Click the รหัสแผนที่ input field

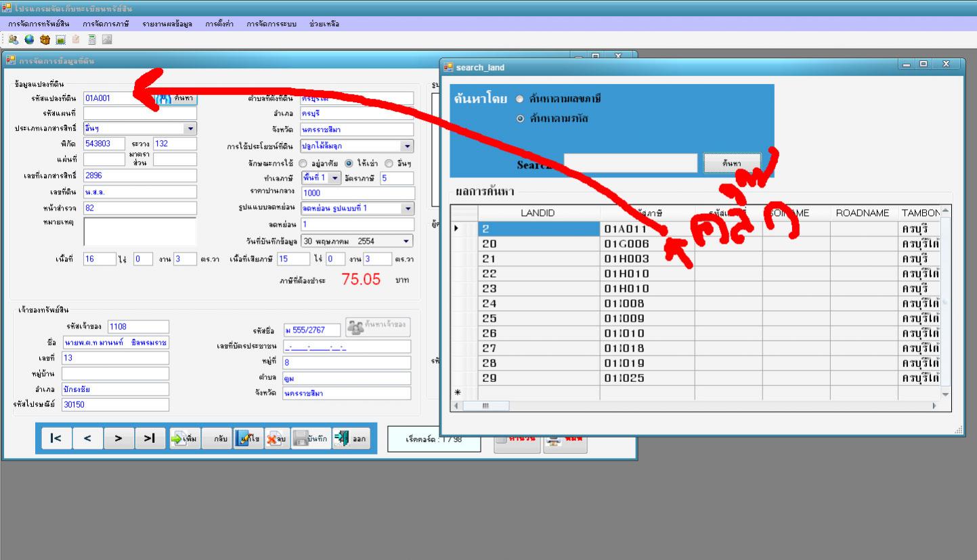pyautogui.click(x=140, y=112)
